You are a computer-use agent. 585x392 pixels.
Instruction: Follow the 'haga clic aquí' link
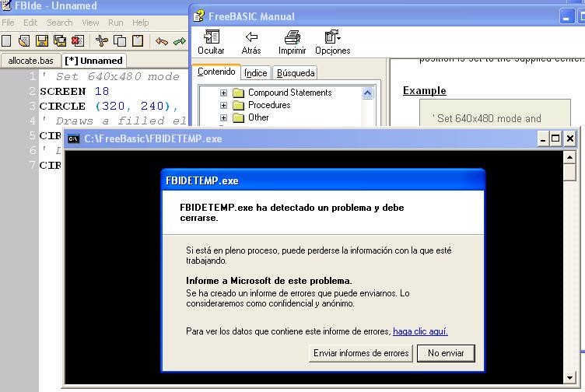[x=420, y=331]
